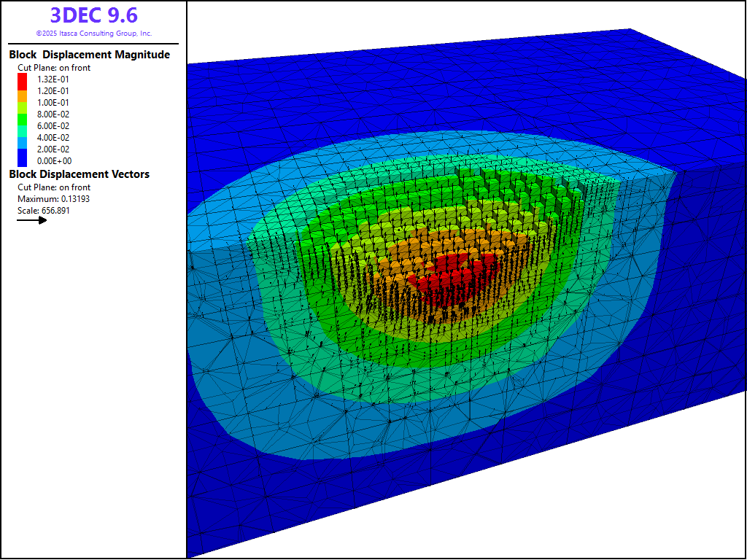Screen dimensions: 747x560
Task: Pick the bright green legend color swatch
Action: (22, 114)
